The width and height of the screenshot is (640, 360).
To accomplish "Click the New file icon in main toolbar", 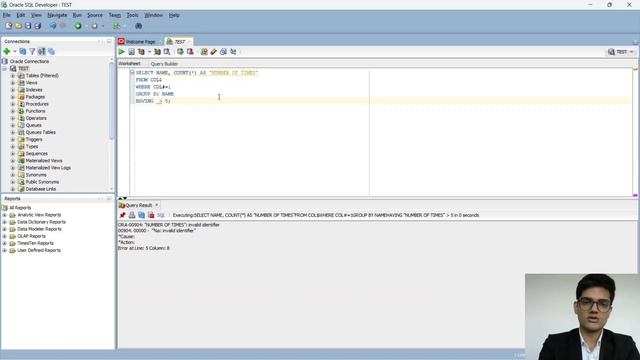I will (x=9, y=26).
